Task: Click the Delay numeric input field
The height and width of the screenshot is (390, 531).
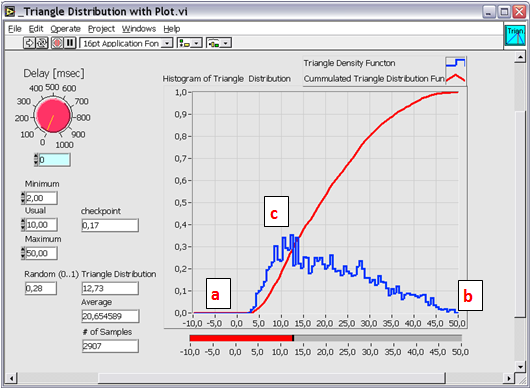Action: pyautogui.click(x=55, y=159)
